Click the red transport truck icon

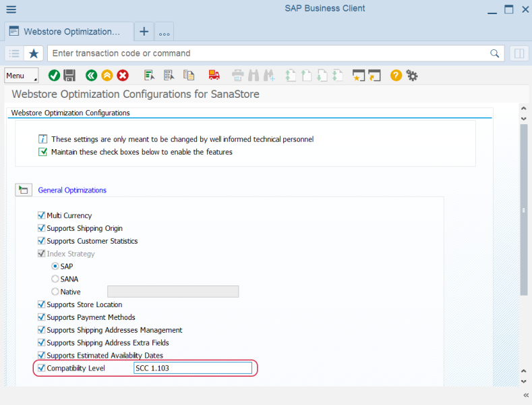pos(214,76)
